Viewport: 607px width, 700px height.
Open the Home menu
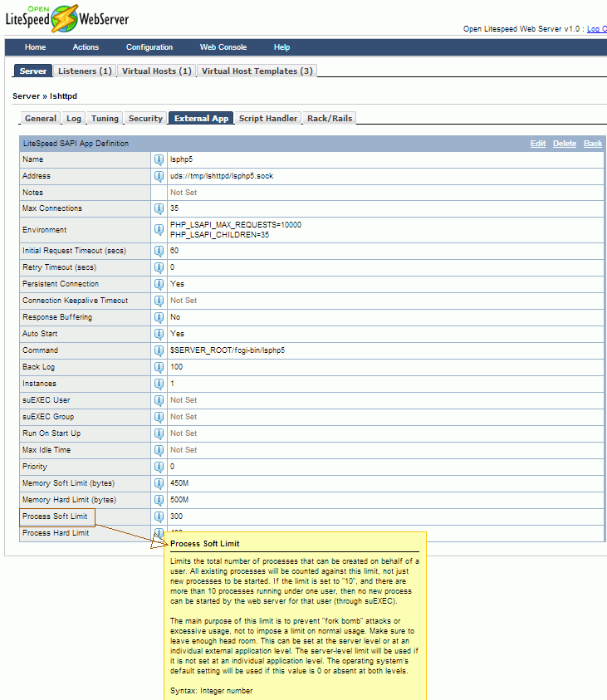35,47
